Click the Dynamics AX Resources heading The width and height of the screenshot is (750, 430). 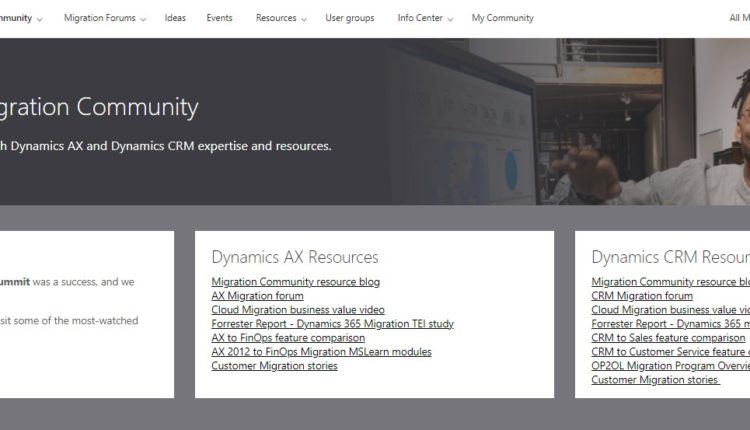(x=294, y=257)
